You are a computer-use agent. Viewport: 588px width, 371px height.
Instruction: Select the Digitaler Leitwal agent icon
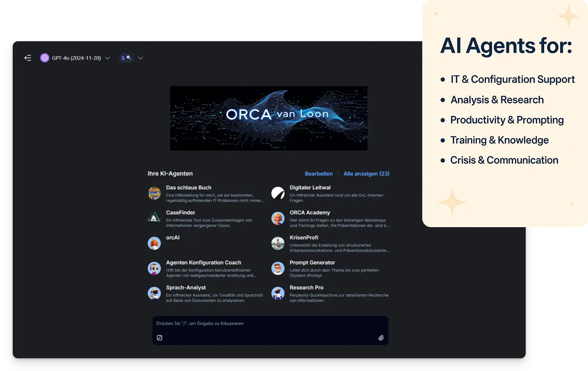(x=278, y=193)
